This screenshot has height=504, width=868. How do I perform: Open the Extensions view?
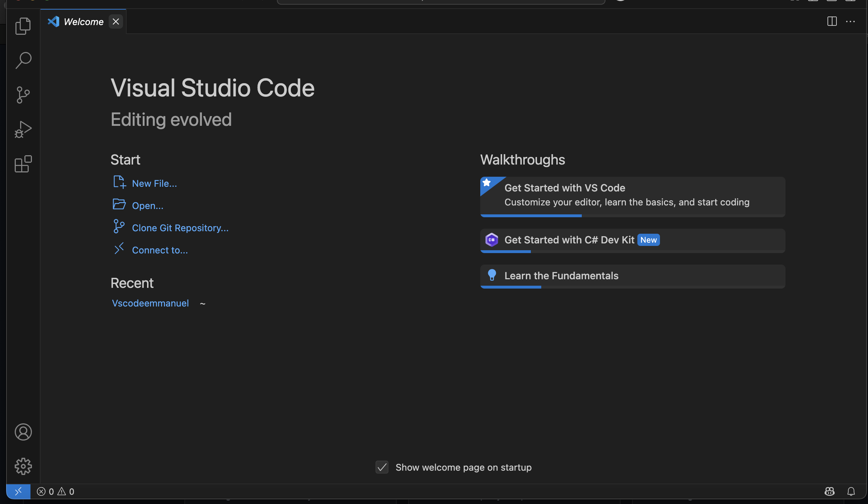click(x=23, y=164)
